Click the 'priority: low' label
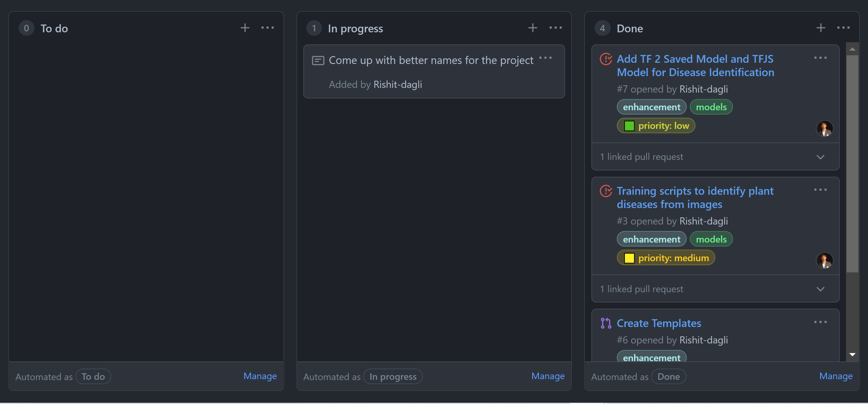This screenshot has height=404, width=868. pos(656,126)
